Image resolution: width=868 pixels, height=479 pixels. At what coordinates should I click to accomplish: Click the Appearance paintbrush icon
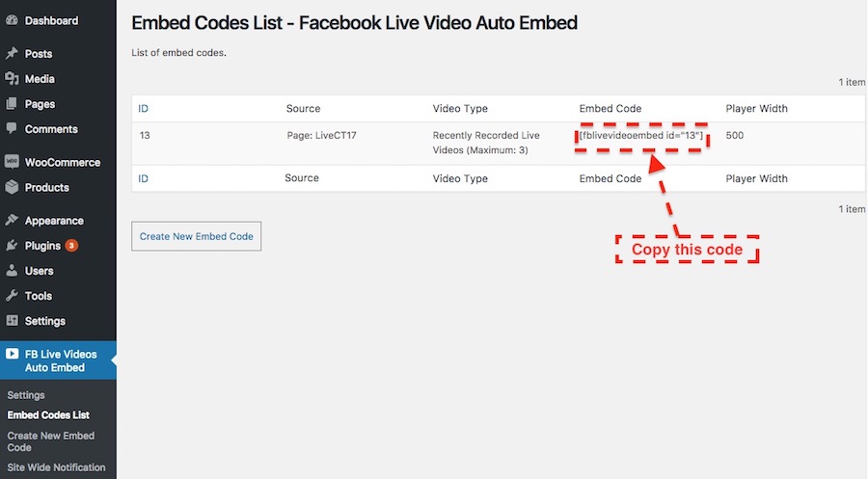point(12,221)
